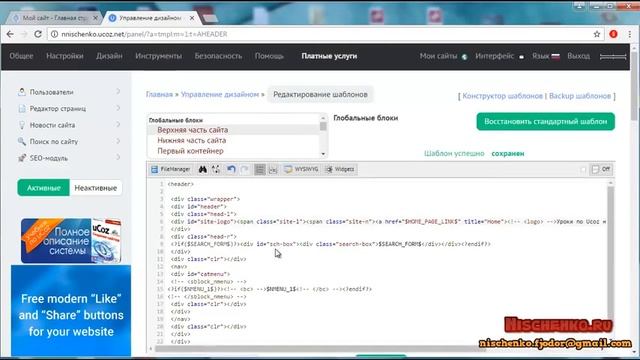Open SEO-модуль in the sidebar
640x360 pixels.
click(x=49, y=158)
